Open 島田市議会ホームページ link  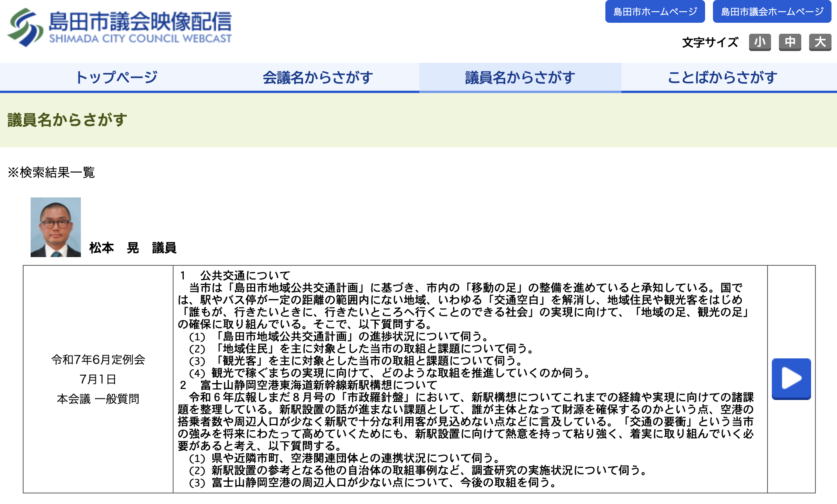point(772,12)
